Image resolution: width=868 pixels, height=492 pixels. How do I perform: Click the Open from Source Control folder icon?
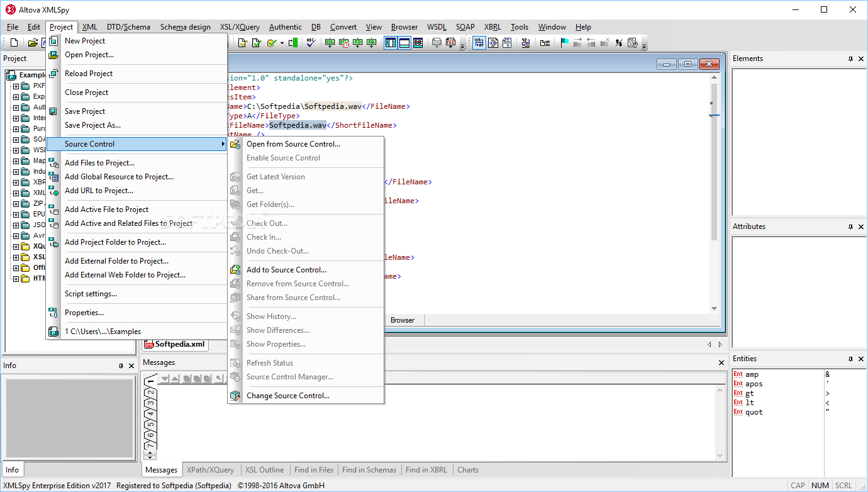point(235,144)
